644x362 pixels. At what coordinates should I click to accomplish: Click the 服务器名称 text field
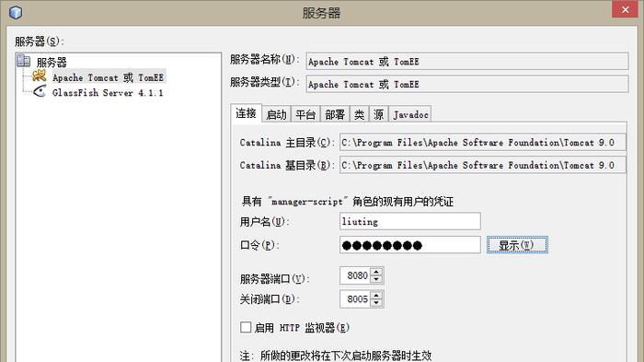point(467,62)
